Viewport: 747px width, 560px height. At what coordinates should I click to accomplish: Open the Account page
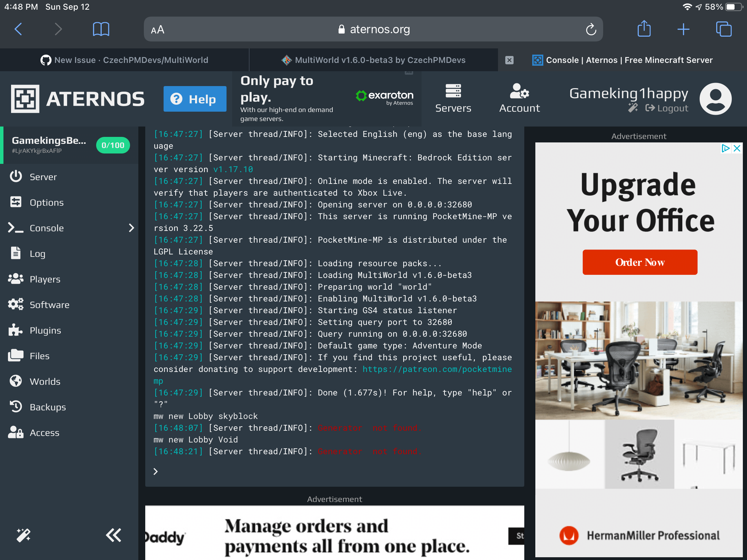[519, 99]
